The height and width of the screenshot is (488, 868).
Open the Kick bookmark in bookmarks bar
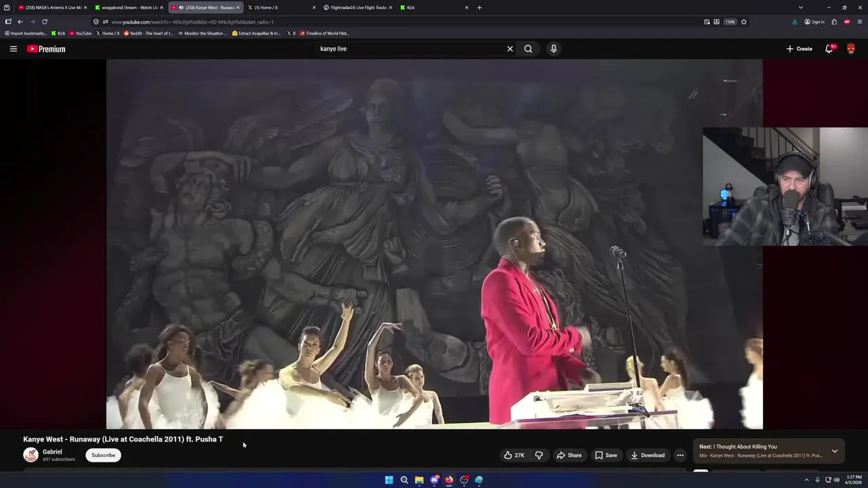pos(58,33)
